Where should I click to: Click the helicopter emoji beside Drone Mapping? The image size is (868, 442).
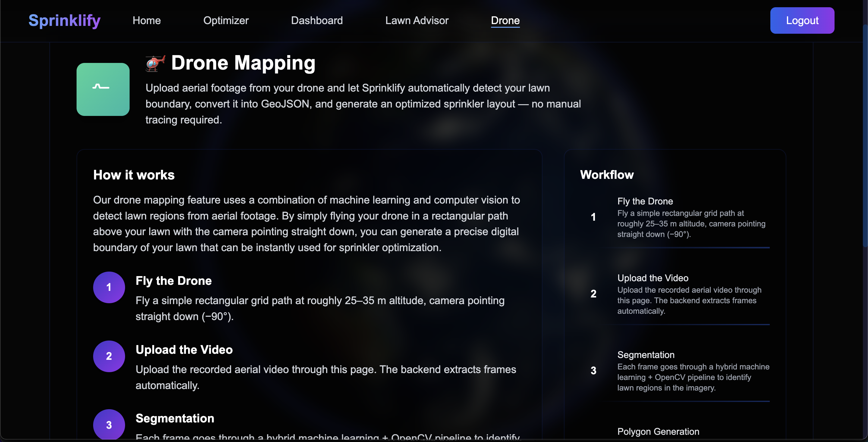pyautogui.click(x=155, y=63)
